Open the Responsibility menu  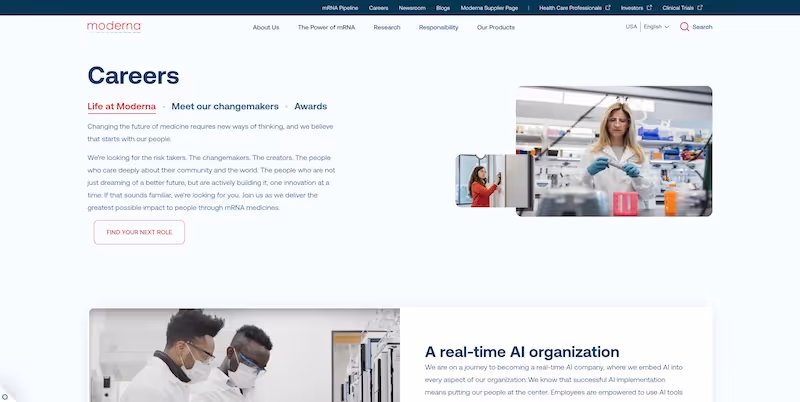point(438,28)
